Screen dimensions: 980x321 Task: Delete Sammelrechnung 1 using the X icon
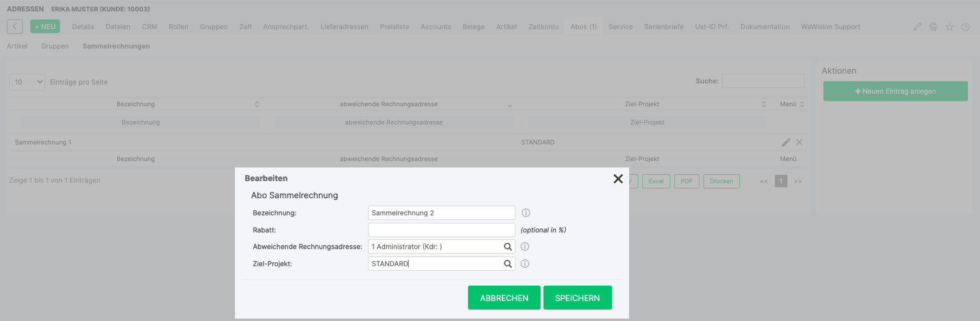[799, 142]
